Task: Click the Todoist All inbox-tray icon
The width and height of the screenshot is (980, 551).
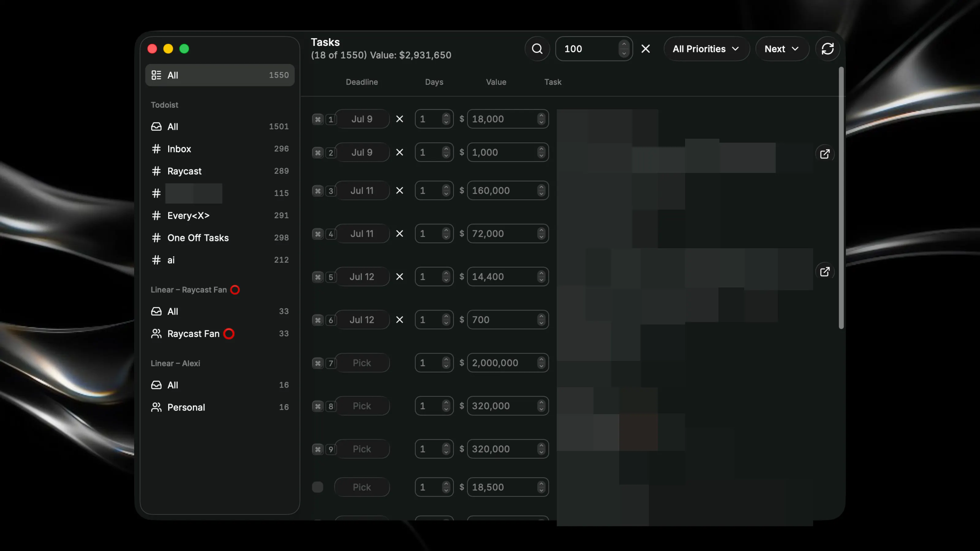Action: 156,126
